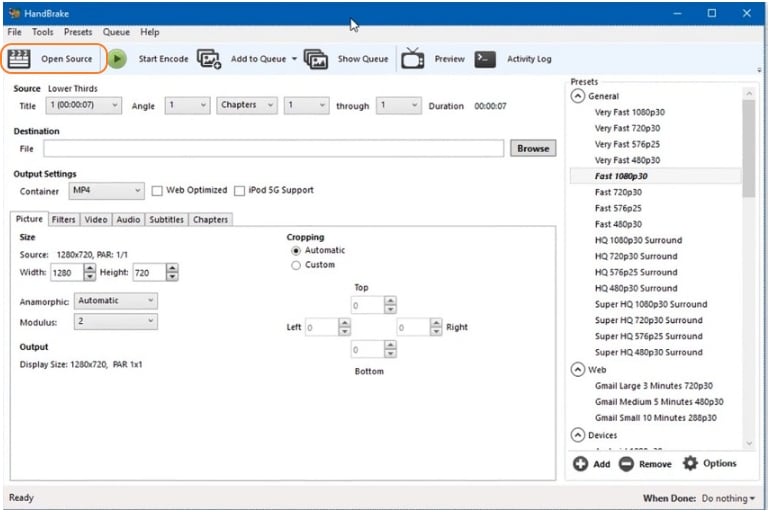Click the Show Queue label

tap(363, 59)
